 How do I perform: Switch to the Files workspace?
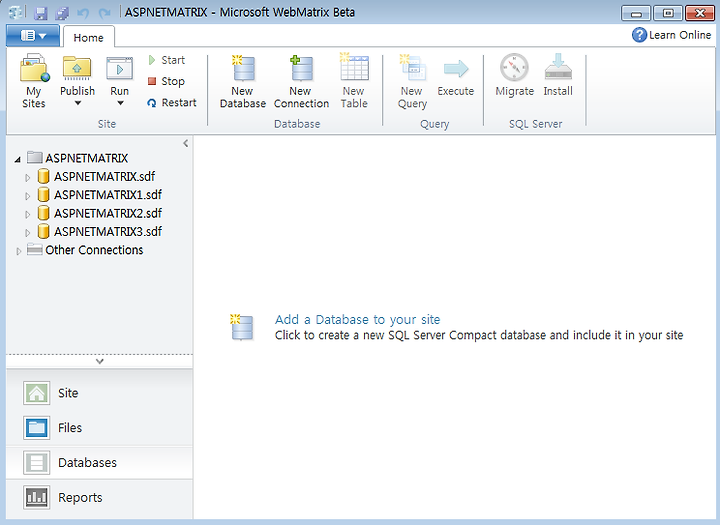pos(99,428)
